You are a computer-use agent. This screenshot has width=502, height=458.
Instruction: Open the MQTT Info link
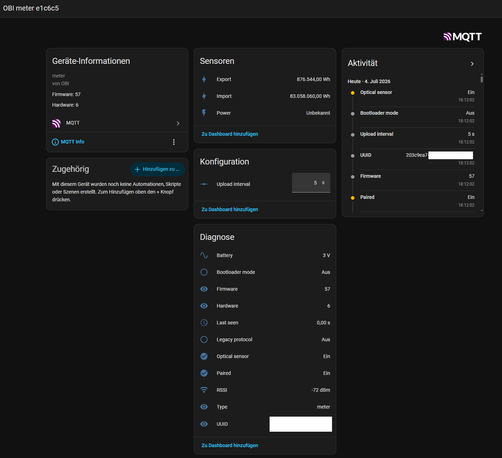tap(68, 142)
